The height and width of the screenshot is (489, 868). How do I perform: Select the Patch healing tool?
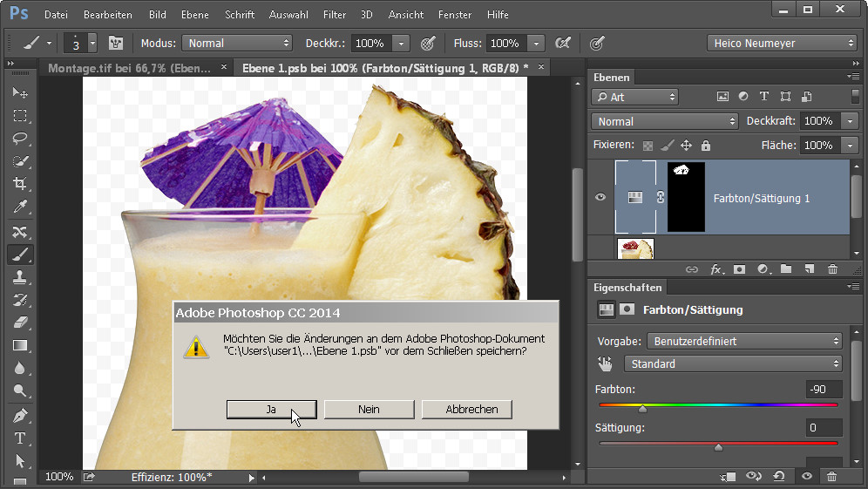click(x=20, y=232)
